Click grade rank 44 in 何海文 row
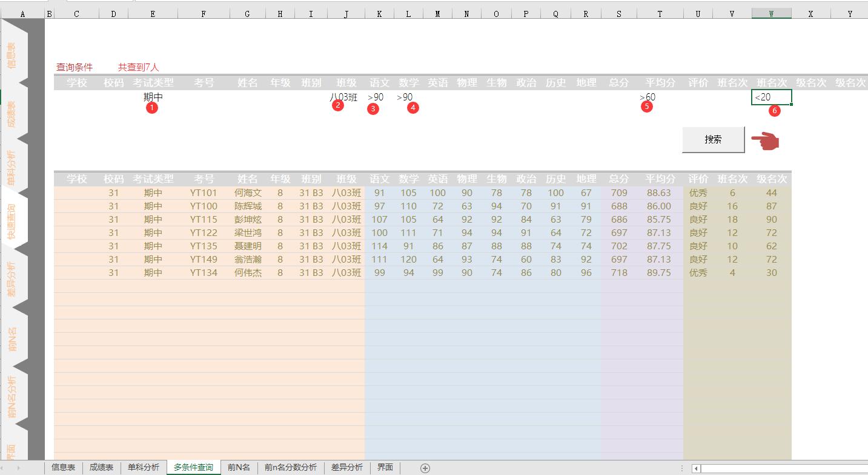Viewport: 868px width, 475px height. pyautogui.click(x=771, y=193)
